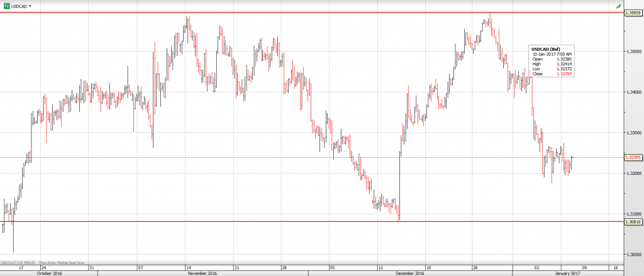Select the 1.30810 support price label

pyautogui.click(x=633, y=222)
